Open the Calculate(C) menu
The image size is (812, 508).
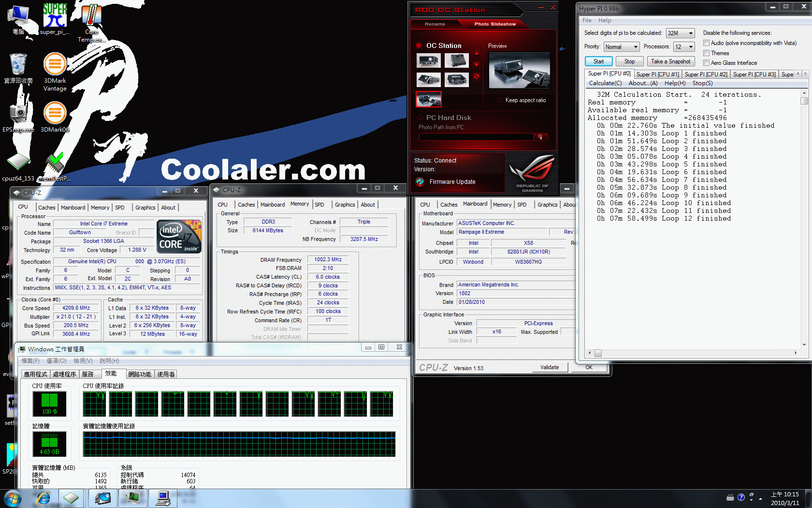(x=605, y=83)
